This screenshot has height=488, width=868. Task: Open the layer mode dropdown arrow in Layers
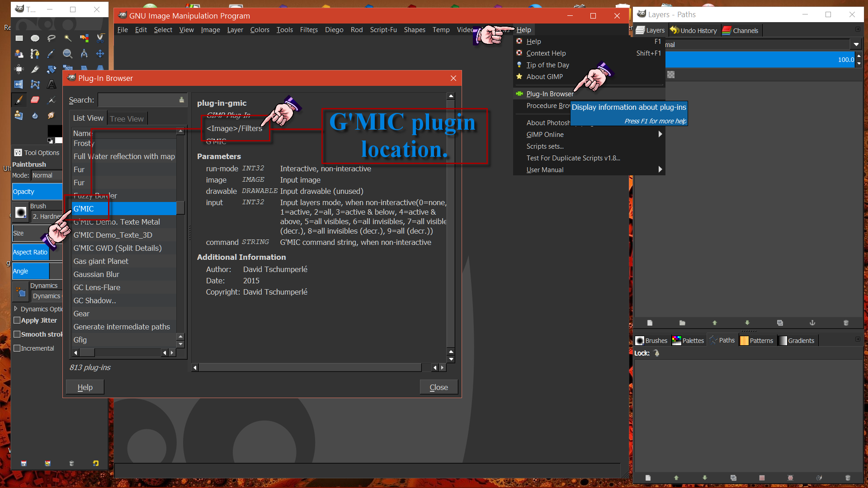tap(856, 44)
